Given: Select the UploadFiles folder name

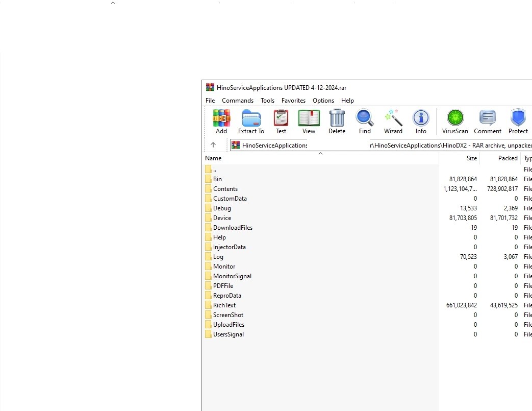Looking at the screenshot, I should point(229,325).
